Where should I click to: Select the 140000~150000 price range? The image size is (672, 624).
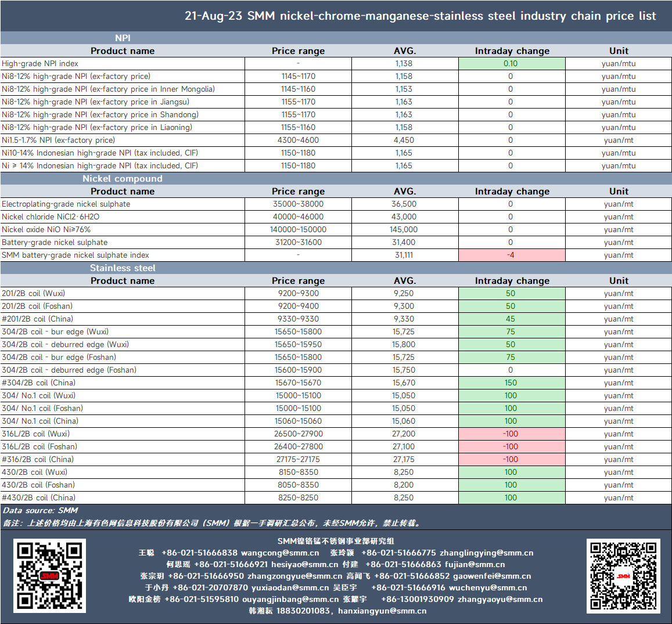pyautogui.click(x=299, y=229)
